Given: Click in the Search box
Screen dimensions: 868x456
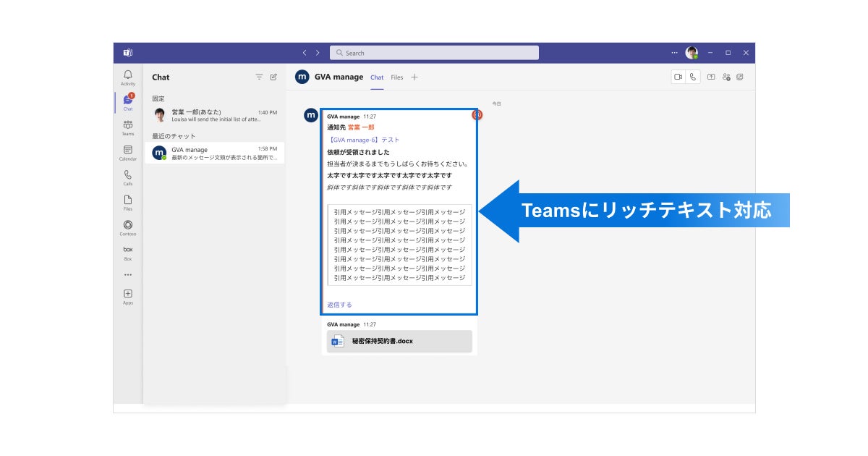Looking at the screenshot, I should (x=434, y=53).
